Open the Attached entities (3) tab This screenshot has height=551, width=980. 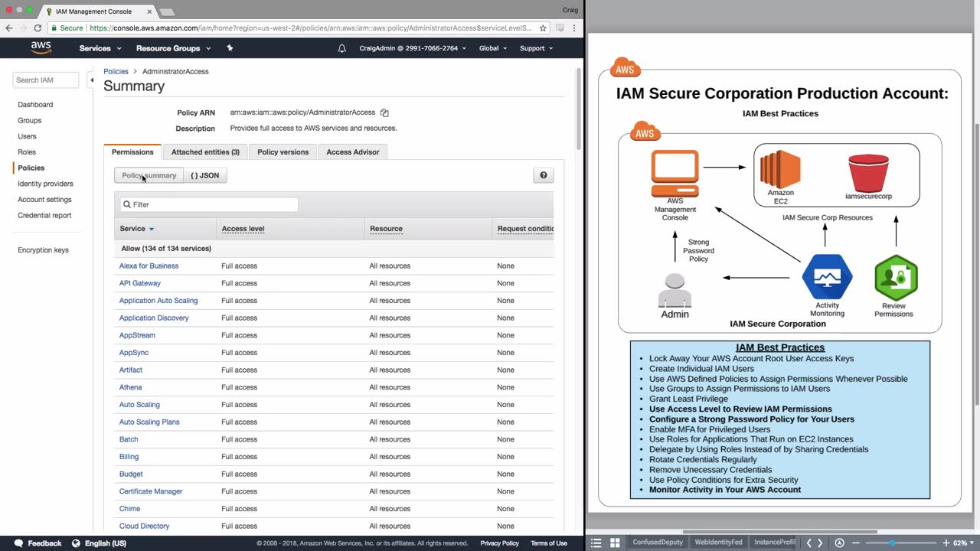point(205,152)
